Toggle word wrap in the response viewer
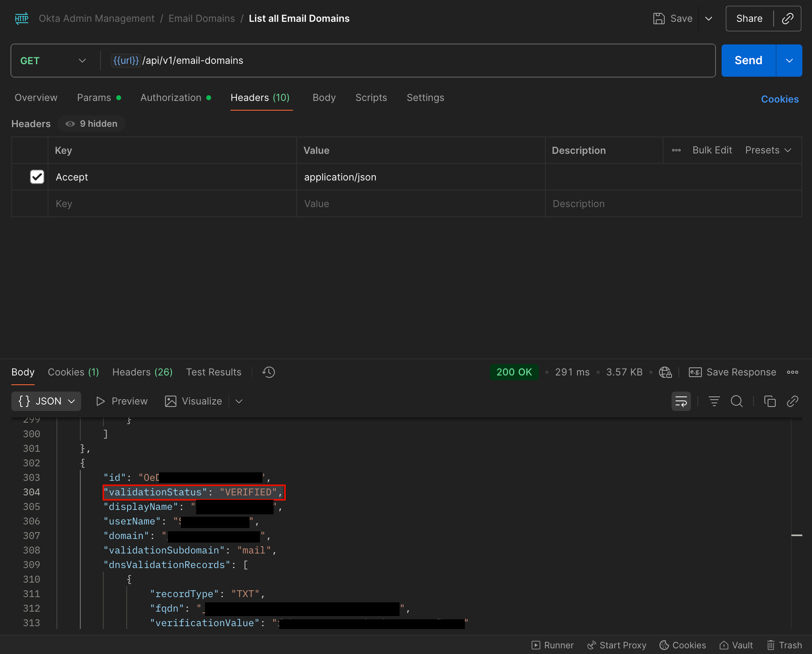 (x=681, y=401)
